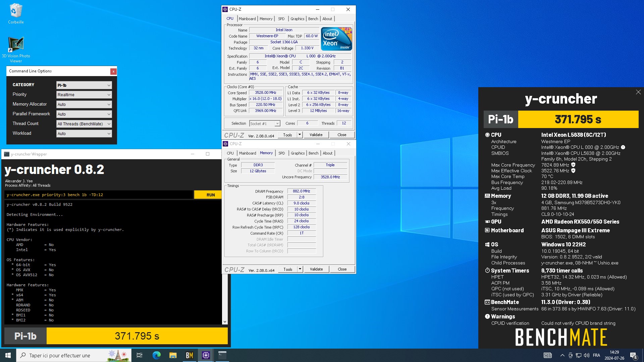Viewport: 644px width, 362px height.
Task: Switch to Bench tab in upper CPU-Z
Action: tap(313, 19)
